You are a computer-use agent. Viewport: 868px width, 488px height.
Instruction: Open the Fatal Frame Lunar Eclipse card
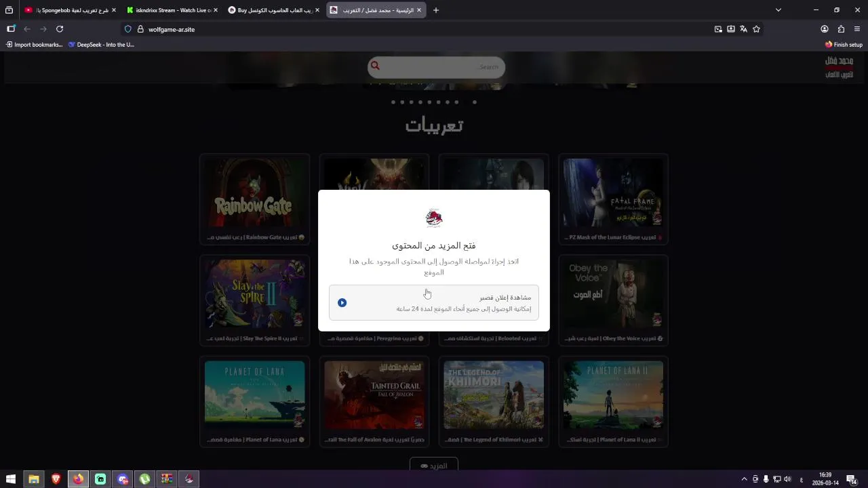[613, 199]
